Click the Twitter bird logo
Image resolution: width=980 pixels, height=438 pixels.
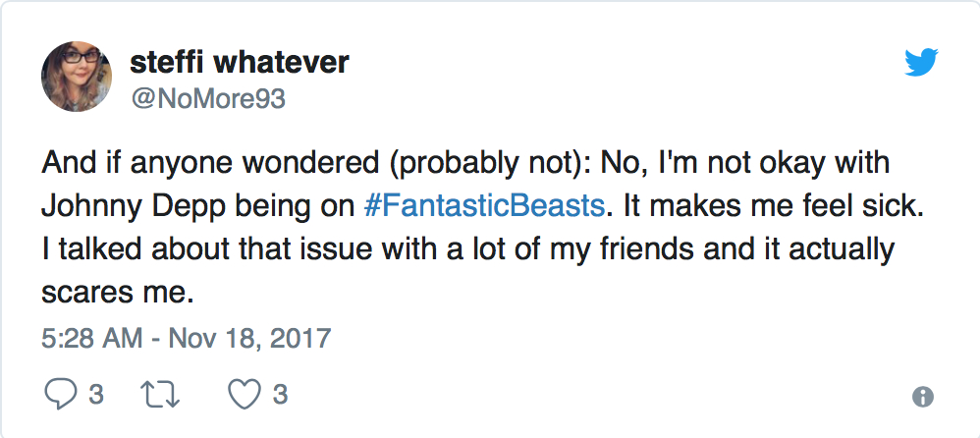tap(921, 63)
